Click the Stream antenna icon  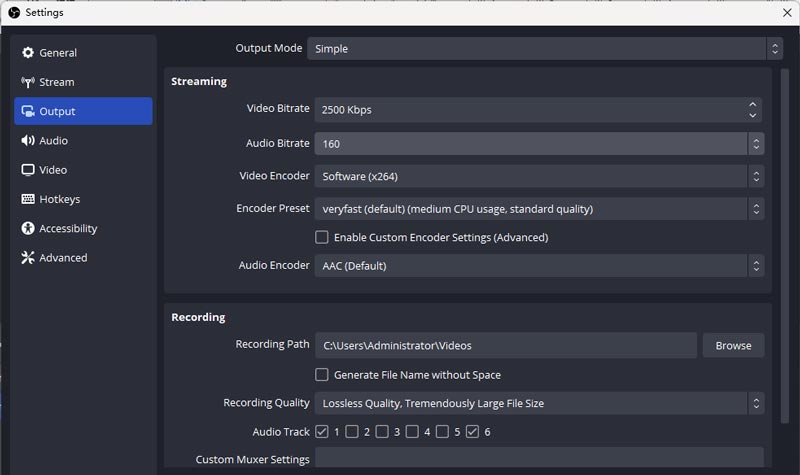[x=28, y=82]
